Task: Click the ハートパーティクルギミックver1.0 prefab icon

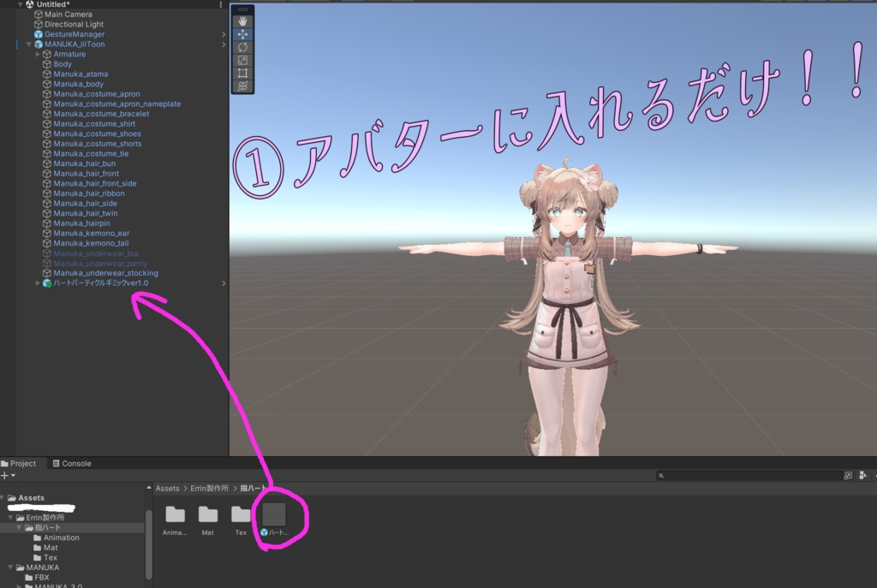Action: pos(47,283)
